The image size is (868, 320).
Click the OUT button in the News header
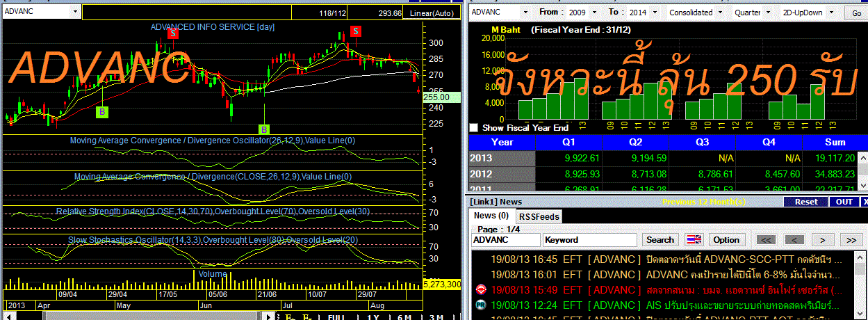pos(844,202)
